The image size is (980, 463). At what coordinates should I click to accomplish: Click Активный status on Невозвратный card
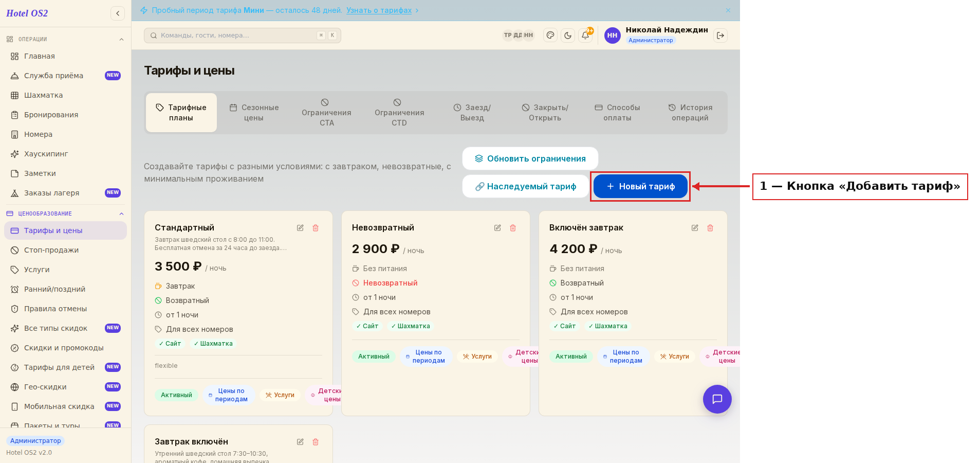(x=374, y=357)
